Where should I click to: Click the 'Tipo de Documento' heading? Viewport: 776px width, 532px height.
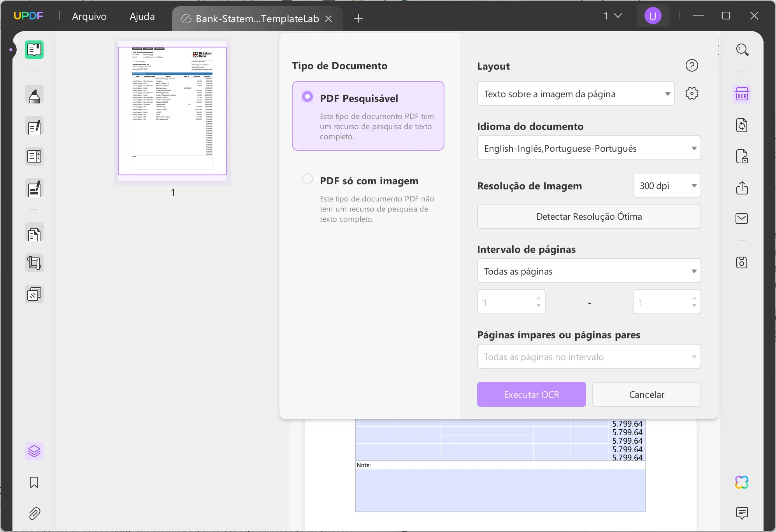(x=339, y=66)
